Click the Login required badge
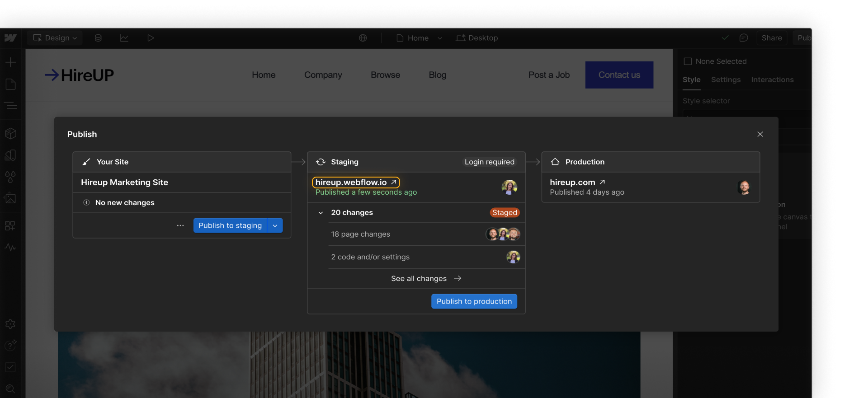The height and width of the screenshot is (398, 868). 490,162
